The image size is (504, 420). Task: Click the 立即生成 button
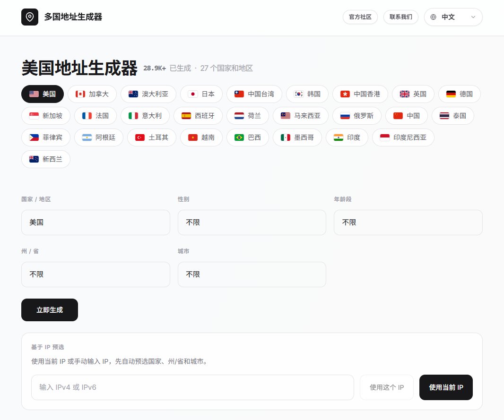pyautogui.click(x=50, y=310)
